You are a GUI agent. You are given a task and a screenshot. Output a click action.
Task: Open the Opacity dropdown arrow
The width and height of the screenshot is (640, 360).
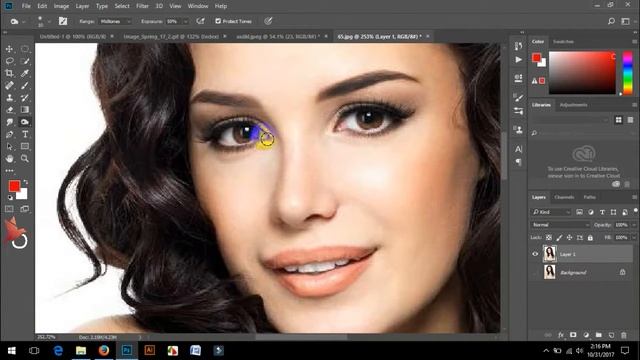coord(634,225)
